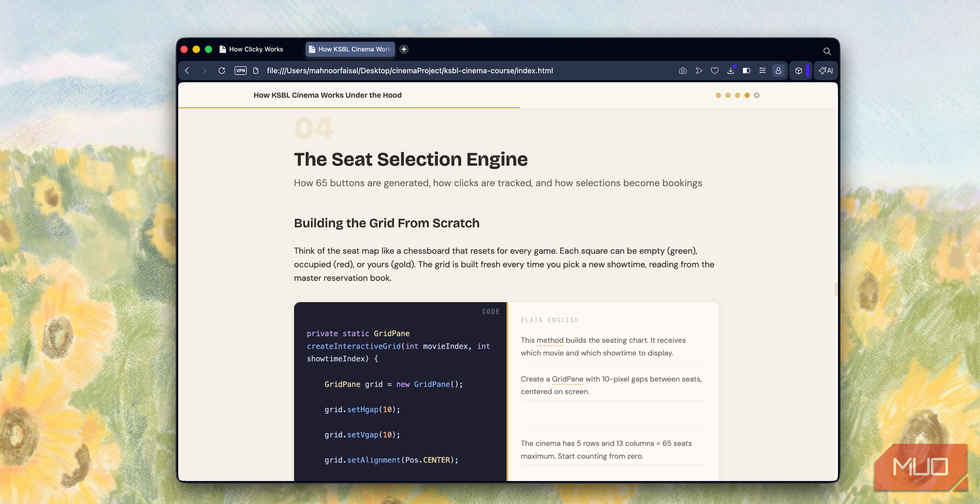Viewport: 980px width, 504px height.
Task: Click 'The Seat Selection Engine' heading
Action: point(411,159)
